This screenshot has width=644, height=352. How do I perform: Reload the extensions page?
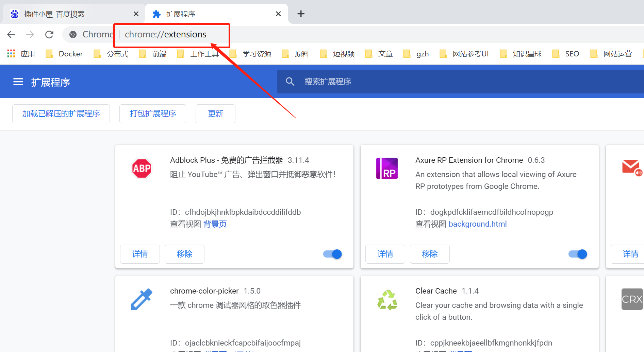(x=49, y=34)
